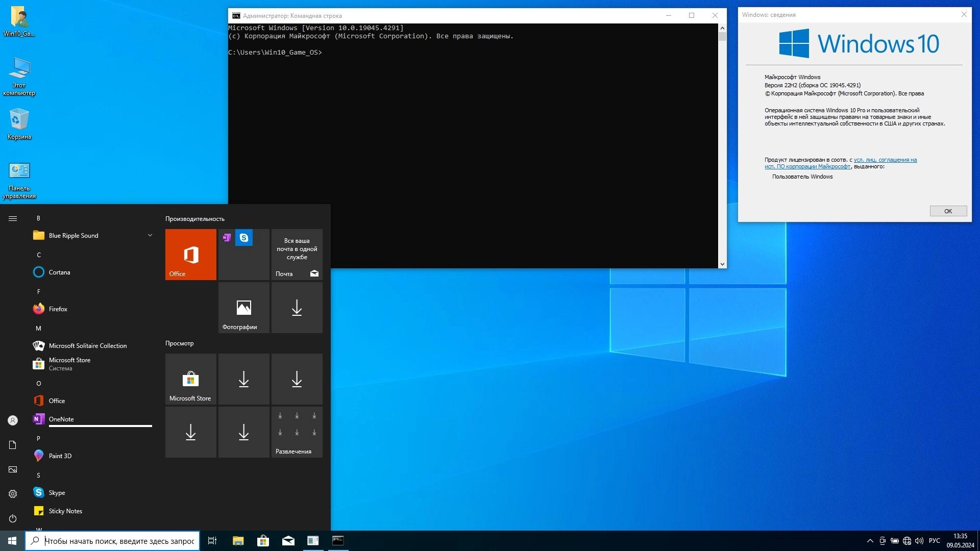Open Settings gear in Start sidebar
Screen dimensions: 980x551
coord(13,494)
